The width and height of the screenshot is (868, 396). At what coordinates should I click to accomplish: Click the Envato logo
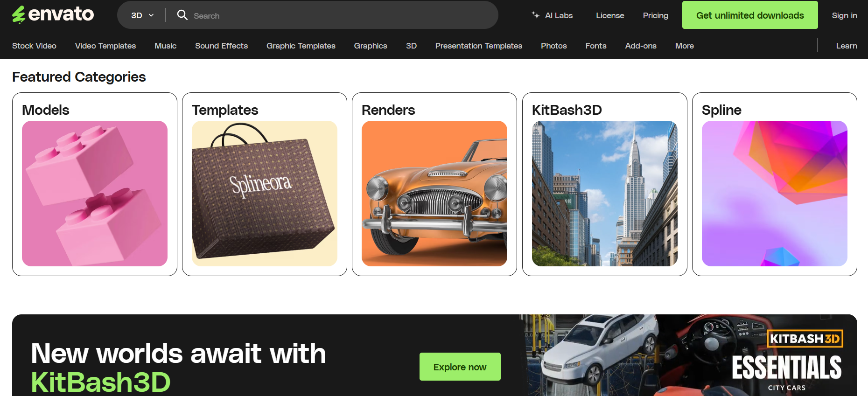pos(53,14)
